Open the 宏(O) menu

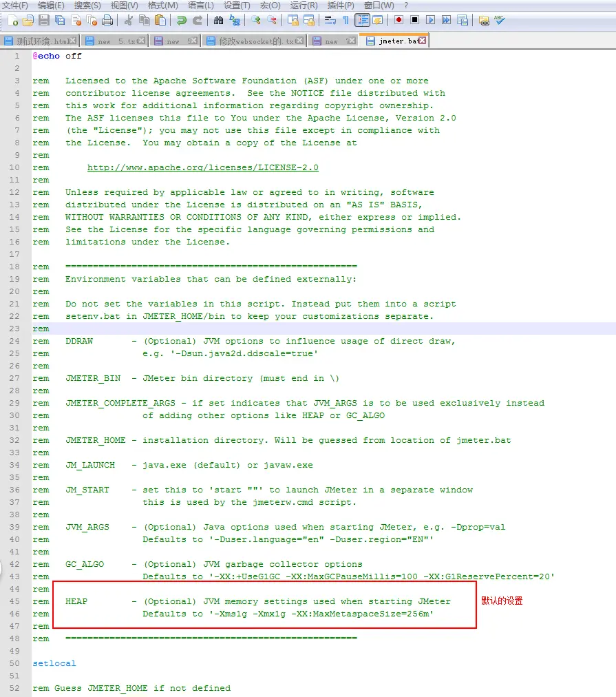click(x=270, y=6)
